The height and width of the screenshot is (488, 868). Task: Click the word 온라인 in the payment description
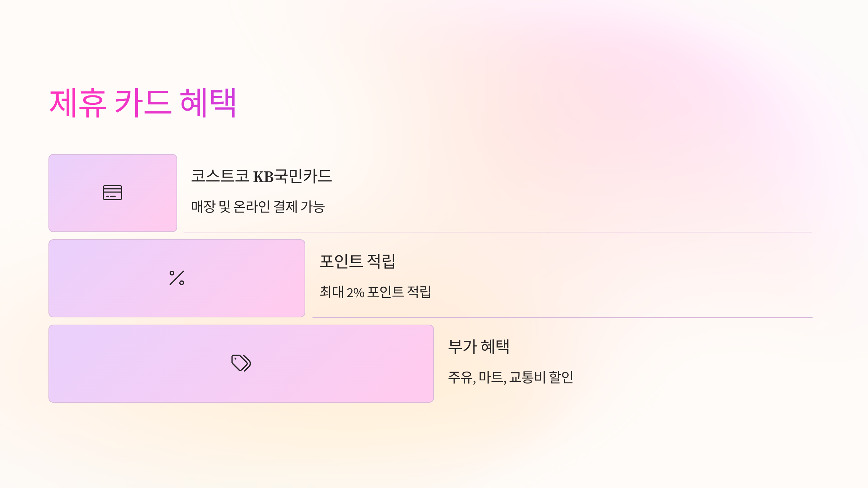(x=252, y=207)
